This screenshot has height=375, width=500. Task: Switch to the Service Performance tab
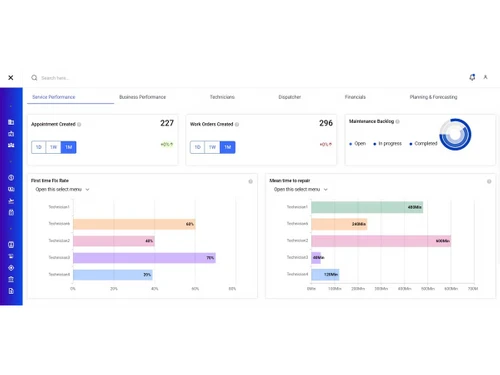54,97
